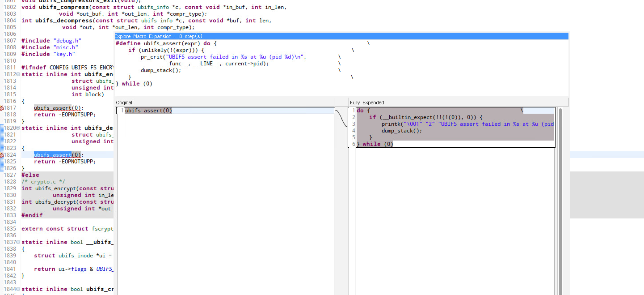Click the 'static inline bool ubifs_cr' line
The image size is (644, 295).
(x=67, y=289)
